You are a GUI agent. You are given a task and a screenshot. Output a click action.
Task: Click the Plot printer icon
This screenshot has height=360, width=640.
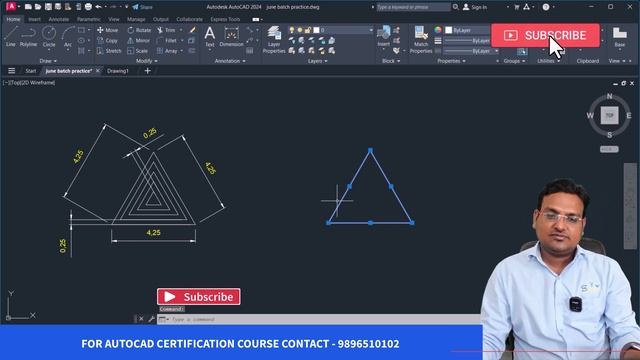pos(88,7)
